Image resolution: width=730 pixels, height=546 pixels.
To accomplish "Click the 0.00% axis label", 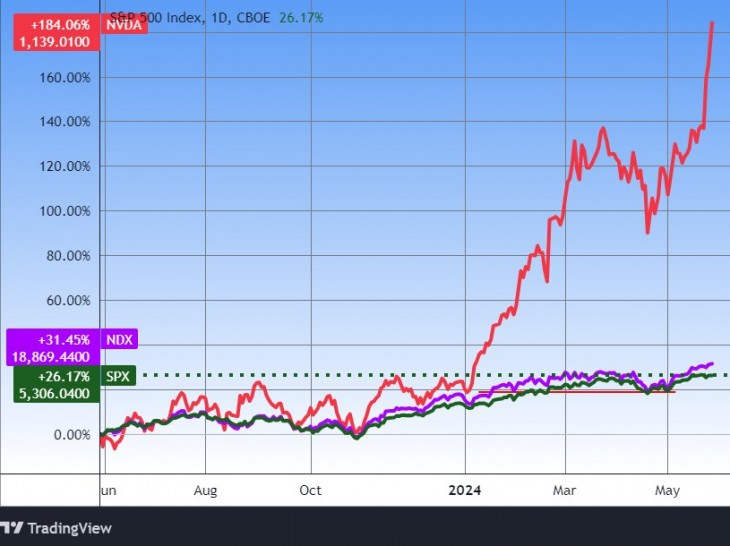I will click(x=72, y=435).
